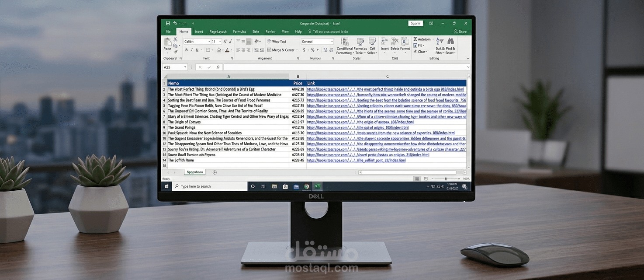Click the Percent Style icon
Viewport: 644px width, 280px height.
pos(312,50)
